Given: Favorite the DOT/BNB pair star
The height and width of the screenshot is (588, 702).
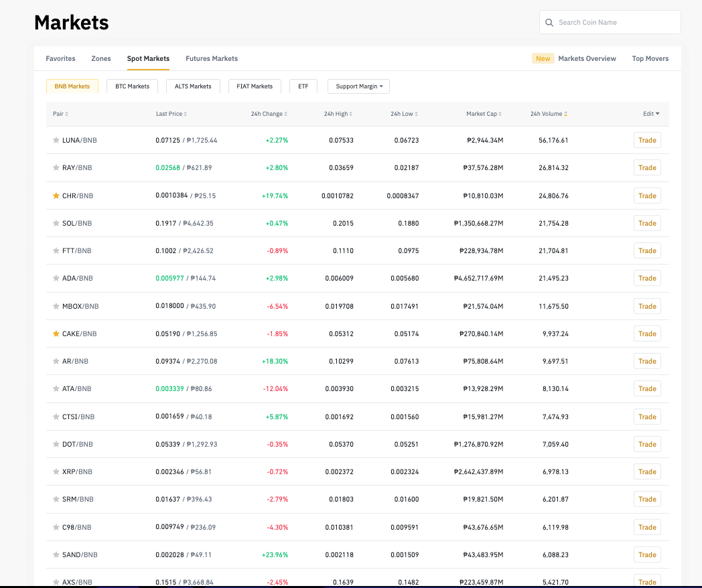Looking at the screenshot, I should [56, 445].
